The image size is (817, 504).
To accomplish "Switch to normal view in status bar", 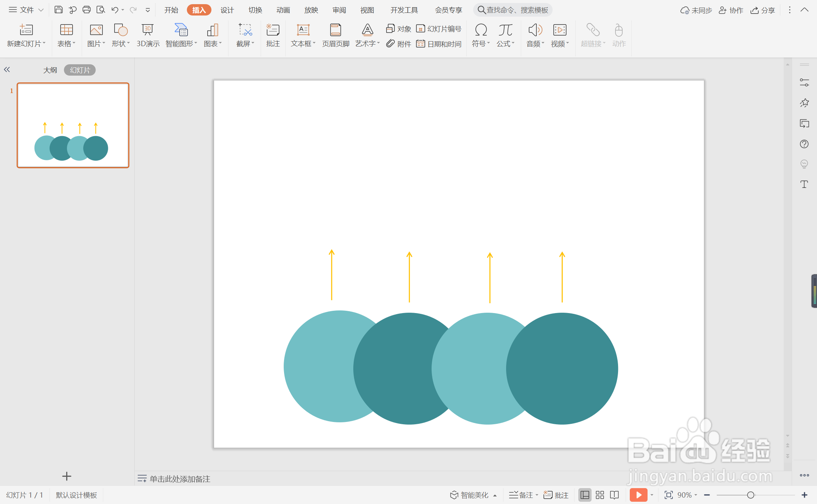I will (585, 495).
